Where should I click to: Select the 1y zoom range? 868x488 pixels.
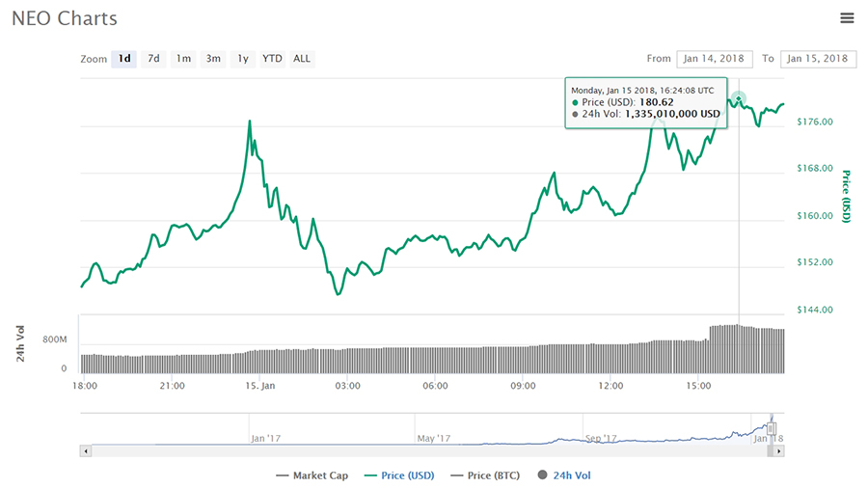click(243, 59)
